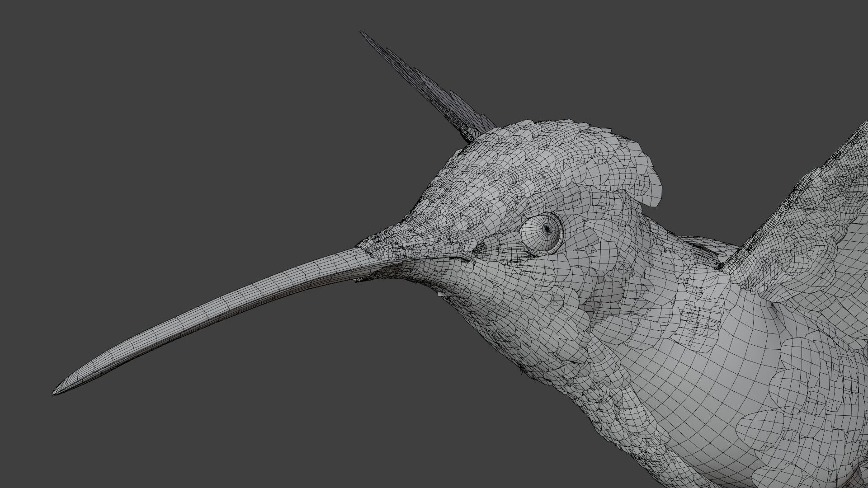The height and width of the screenshot is (488, 868).
Task: Click the hummingbird's eye pupil center
Action: pos(547,230)
